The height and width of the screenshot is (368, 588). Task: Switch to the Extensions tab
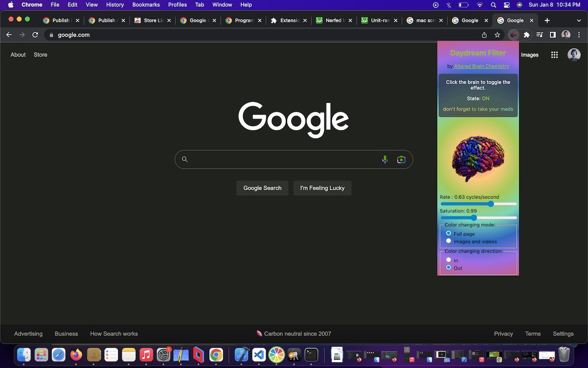[288, 21]
